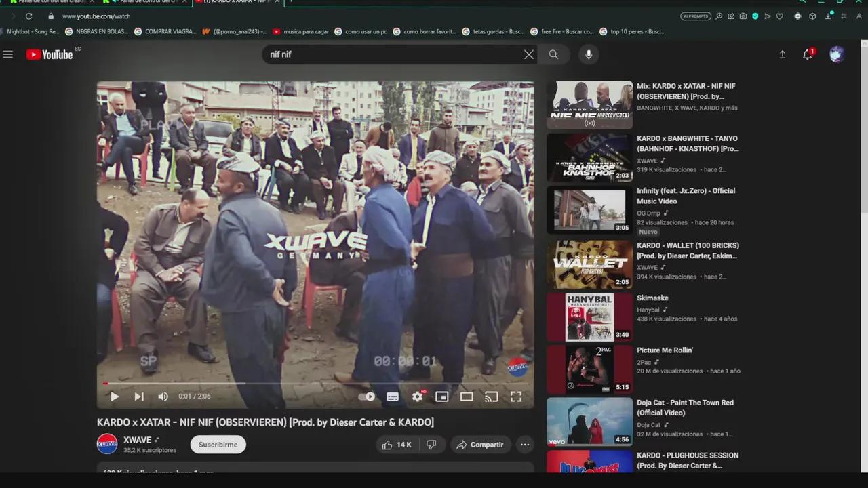Open the XWAVE channel name link
Screen dimensions: 868x488
(x=137, y=440)
